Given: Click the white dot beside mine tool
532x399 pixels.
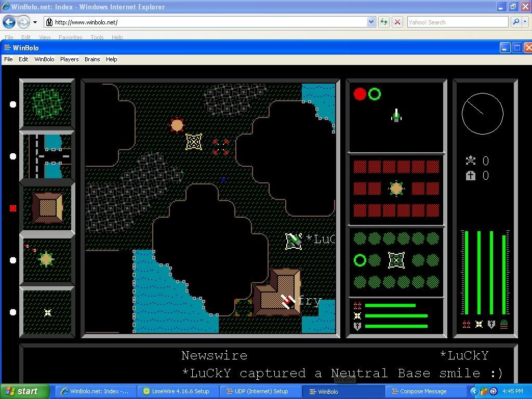Looking at the screenshot, I should 13,312.
